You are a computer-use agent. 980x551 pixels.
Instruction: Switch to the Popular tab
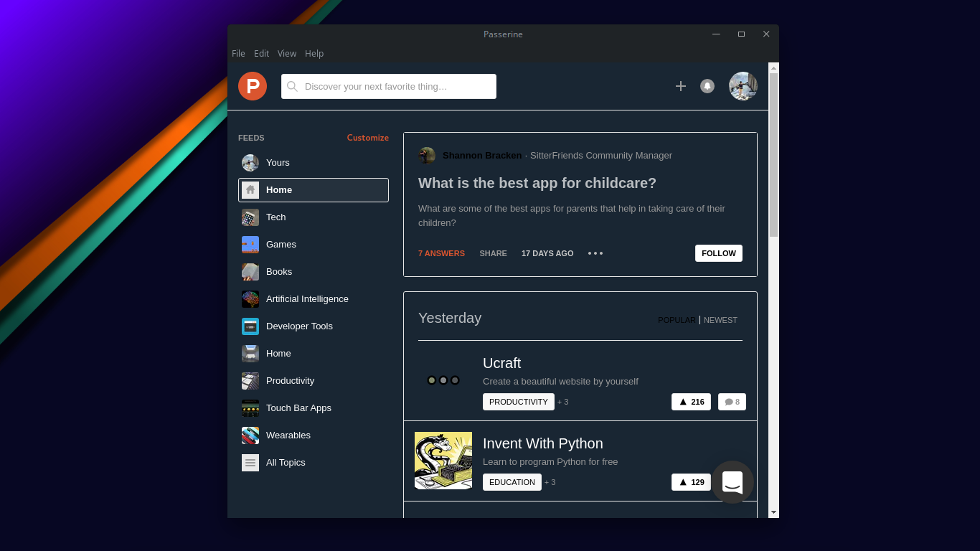pyautogui.click(x=677, y=320)
